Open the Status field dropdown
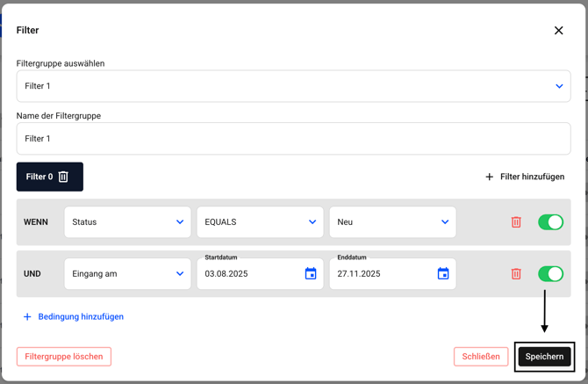Viewport: 588px width, 384px height. pos(127,222)
